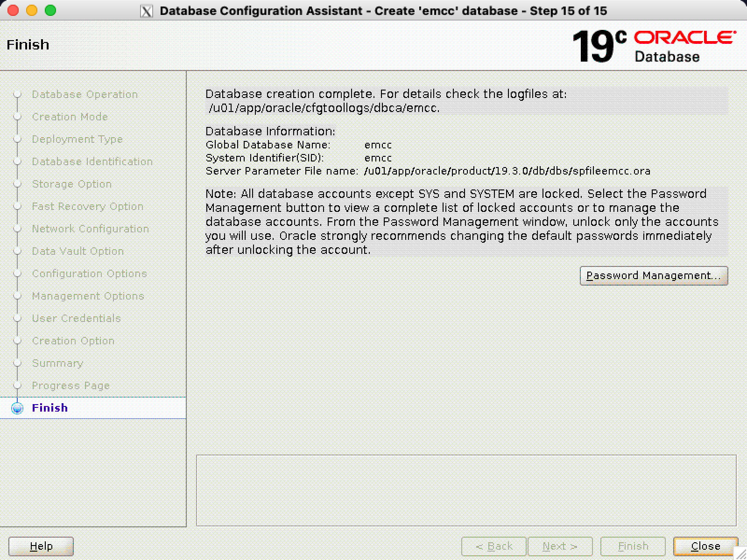Open Help for this wizard

(41, 546)
